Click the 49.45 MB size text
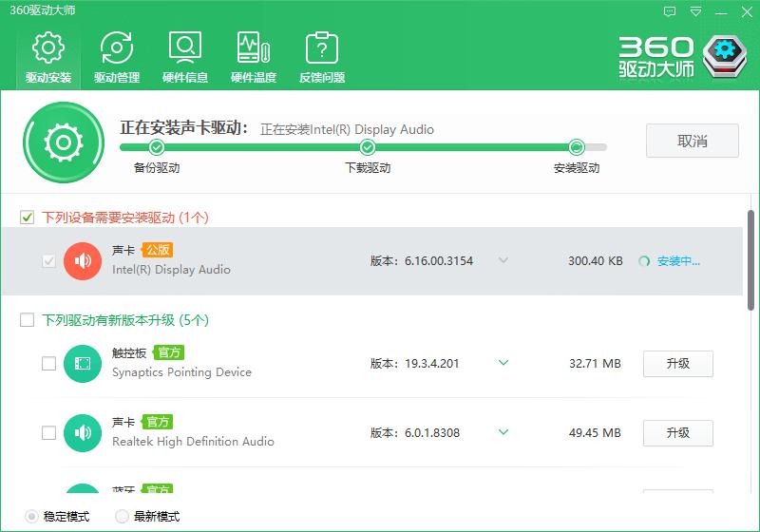This screenshot has height=532, width=760. [595, 433]
